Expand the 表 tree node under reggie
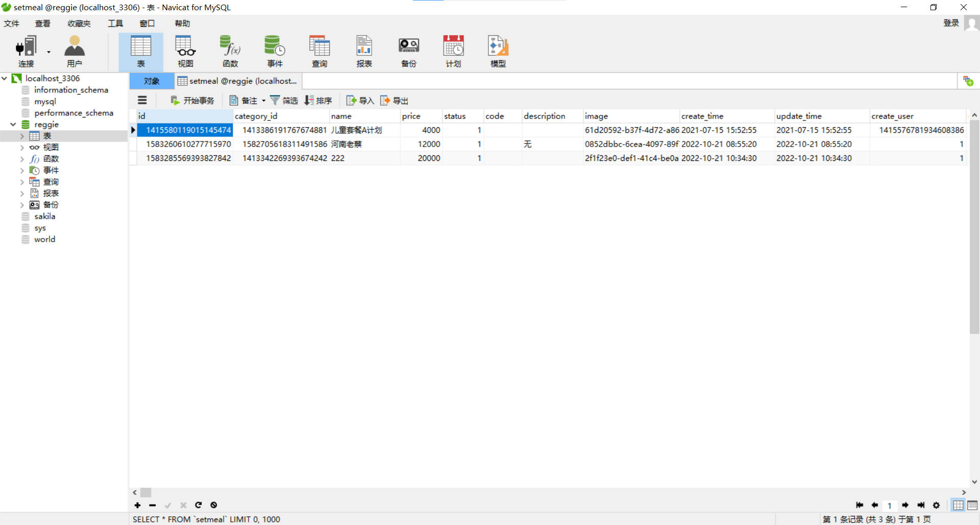Viewport: 980px width, 525px height. click(x=22, y=136)
